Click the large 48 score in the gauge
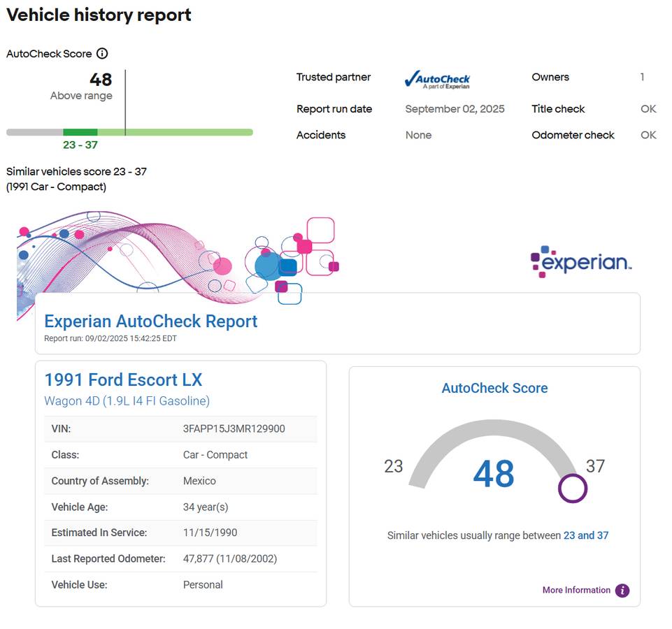Viewport: 672px width, 629px height. point(494,474)
